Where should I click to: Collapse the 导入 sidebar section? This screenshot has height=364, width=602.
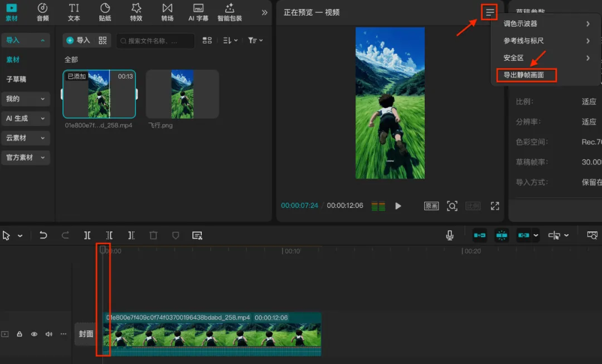point(25,40)
